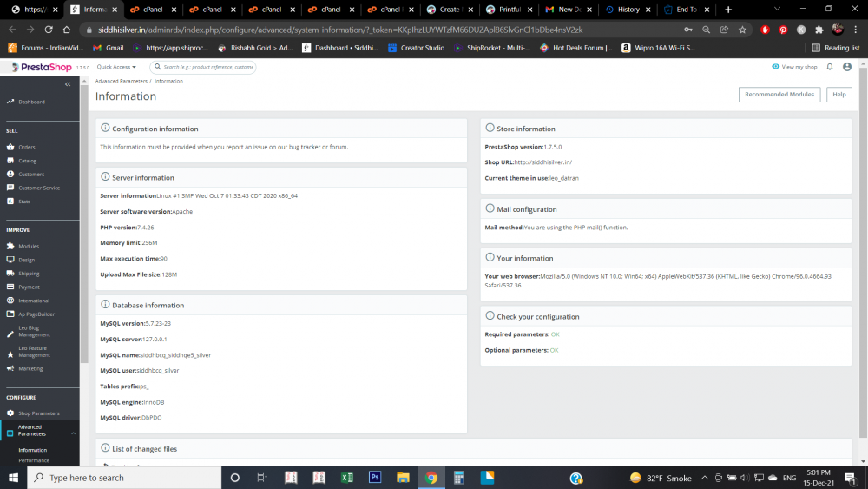Click the Customer Service chat icon
The image size is (868, 489).
(x=10, y=188)
